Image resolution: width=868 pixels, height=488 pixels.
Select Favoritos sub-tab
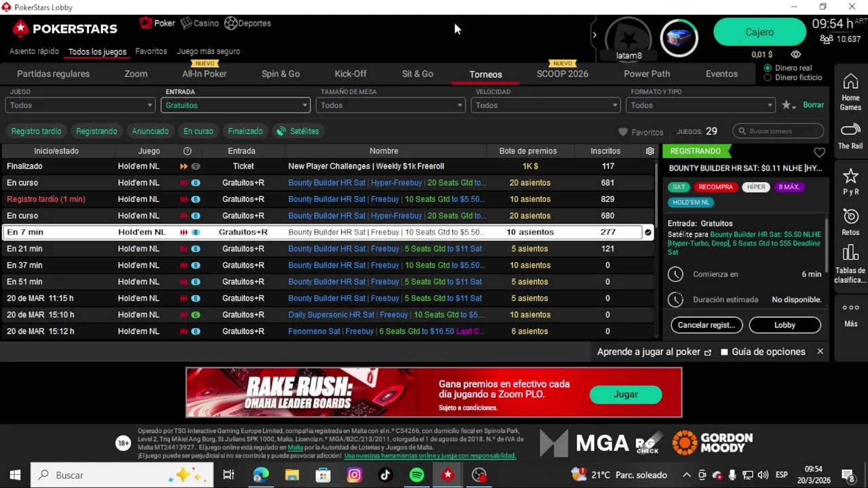(x=151, y=51)
